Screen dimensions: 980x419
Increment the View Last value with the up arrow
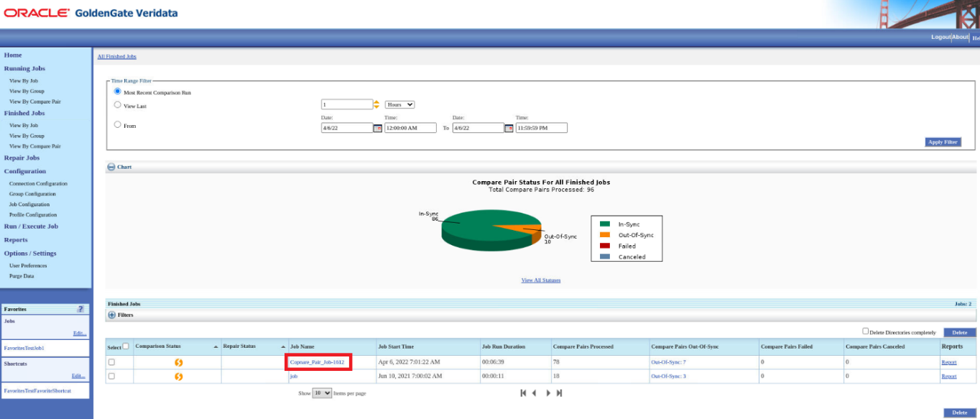click(375, 101)
